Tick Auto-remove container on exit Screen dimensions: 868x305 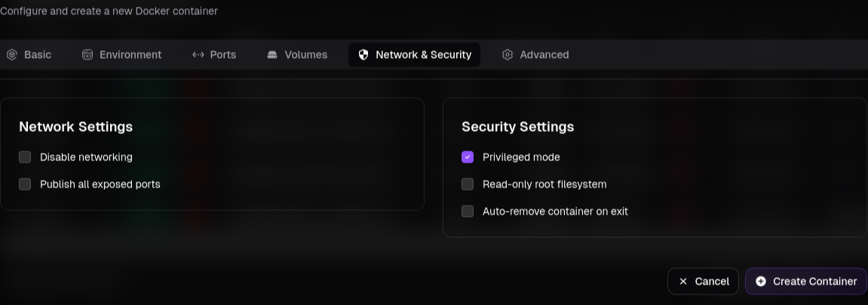(x=468, y=212)
